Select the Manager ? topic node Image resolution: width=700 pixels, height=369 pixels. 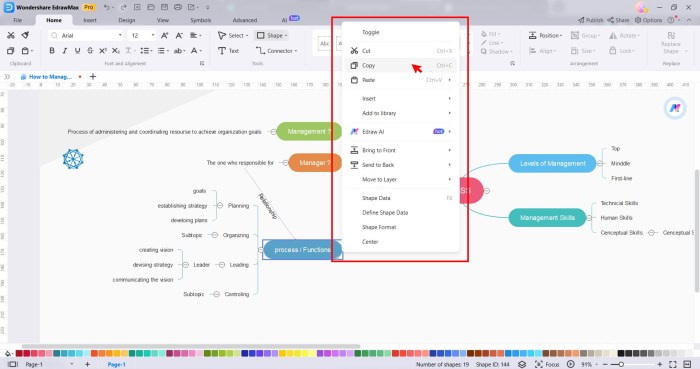[315, 163]
